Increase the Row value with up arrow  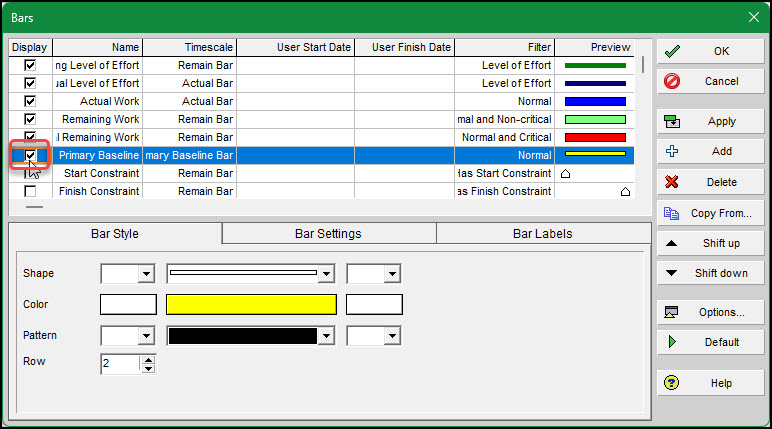pyautogui.click(x=148, y=360)
